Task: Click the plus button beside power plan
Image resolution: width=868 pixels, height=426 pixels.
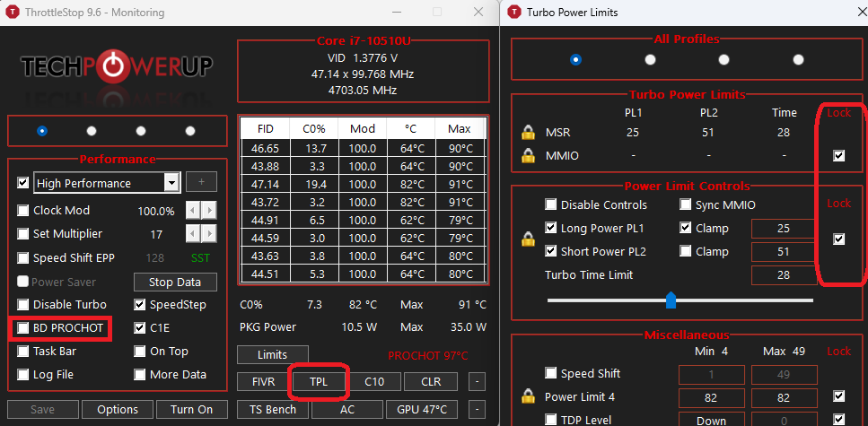Action: pos(201,182)
